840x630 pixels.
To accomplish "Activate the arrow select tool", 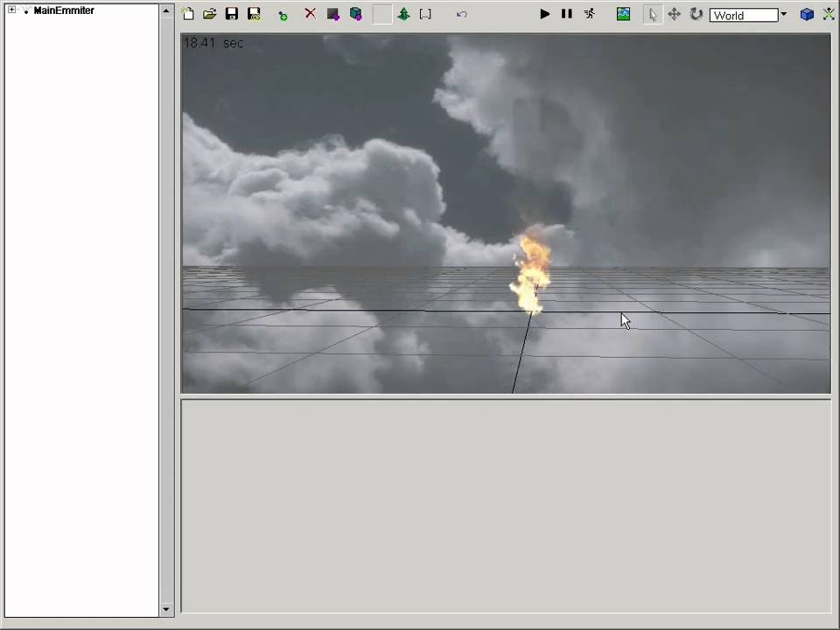I will [653, 15].
